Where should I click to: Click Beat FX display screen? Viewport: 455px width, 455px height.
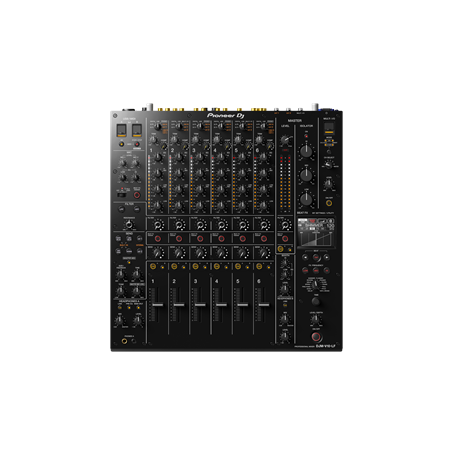(x=316, y=232)
